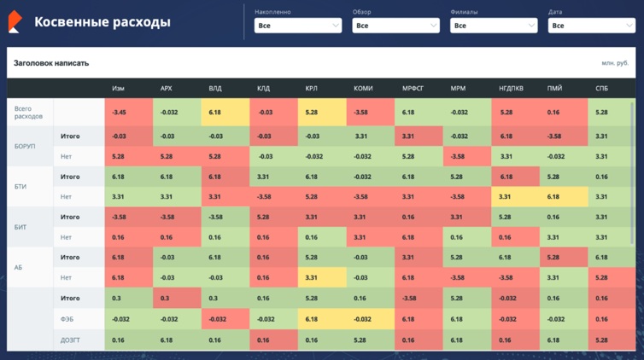The image size is (644, 360).
Task: Select the БОРУП row group label
Action: tap(26, 146)
